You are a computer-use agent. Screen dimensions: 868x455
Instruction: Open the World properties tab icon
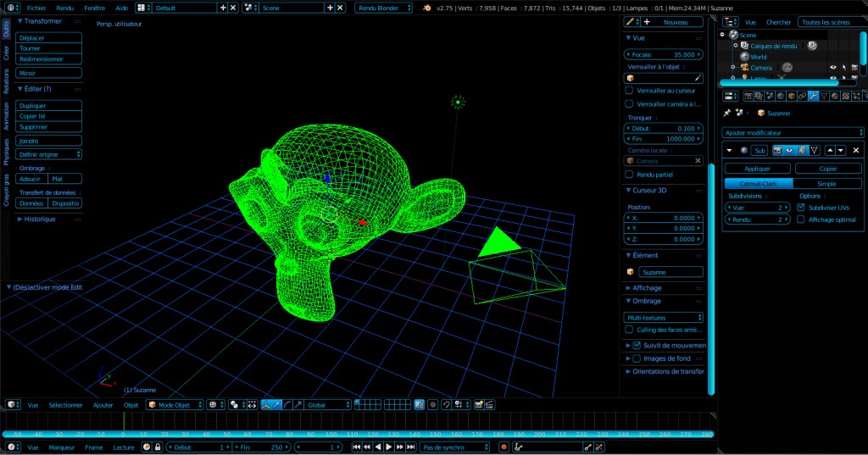781,96
